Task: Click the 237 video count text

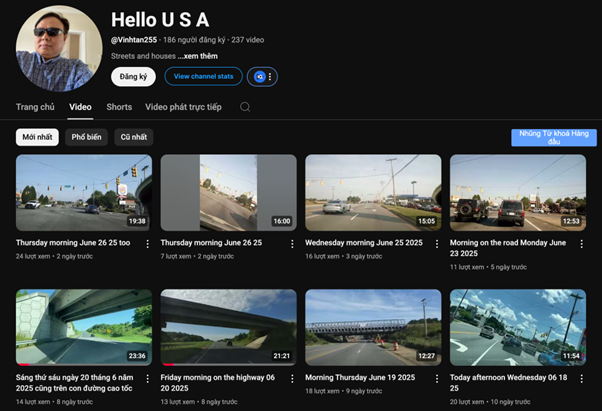Action: click(248, 40)
